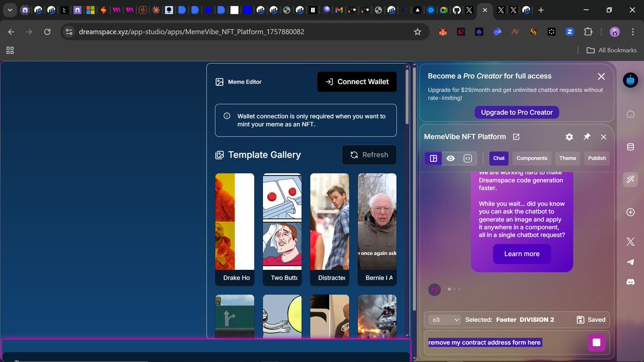This screenshot has height=362, width=644.
Task: Open the Chrome profile avatar
Action: tap(615, 32)
